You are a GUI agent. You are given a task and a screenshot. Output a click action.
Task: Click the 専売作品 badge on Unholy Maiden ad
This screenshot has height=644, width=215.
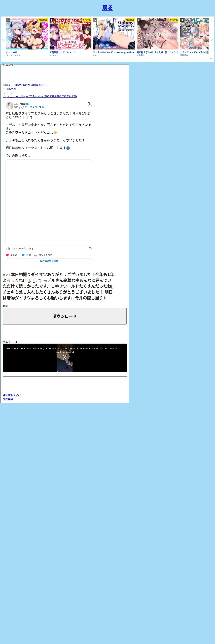[x=130, y=20]
